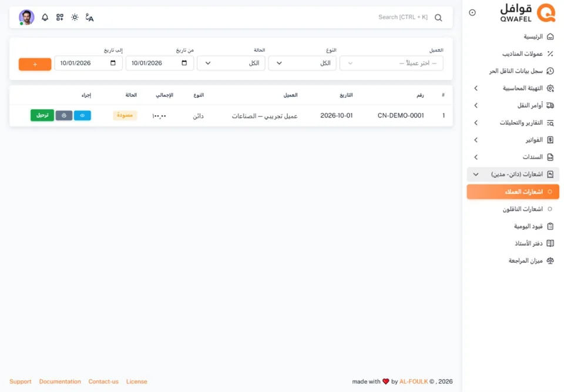Click the search magnifier icon

pyautogui.click(x=438, y=18)
